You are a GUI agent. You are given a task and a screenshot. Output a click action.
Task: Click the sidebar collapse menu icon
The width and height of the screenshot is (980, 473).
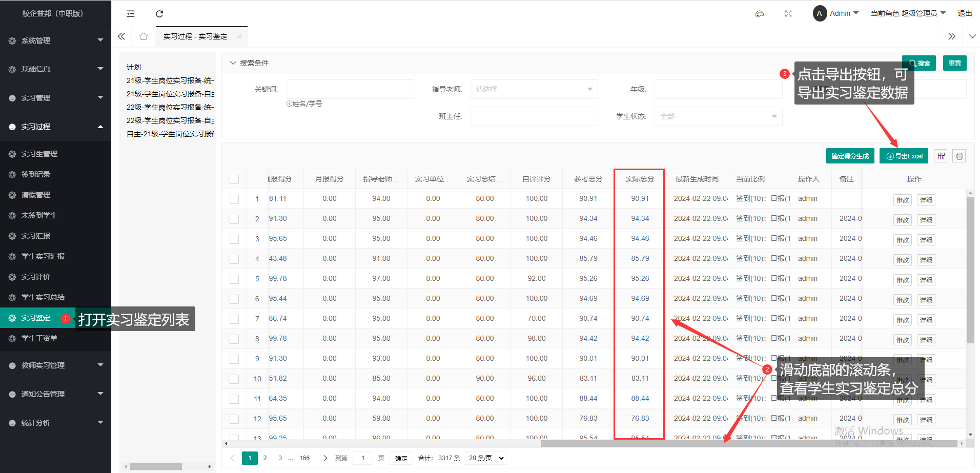coord(131,14)
